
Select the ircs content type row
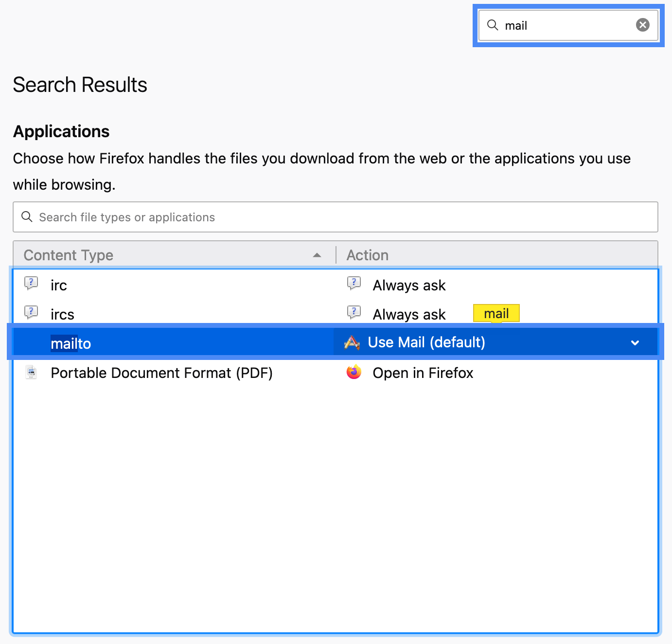click(146, 314)
